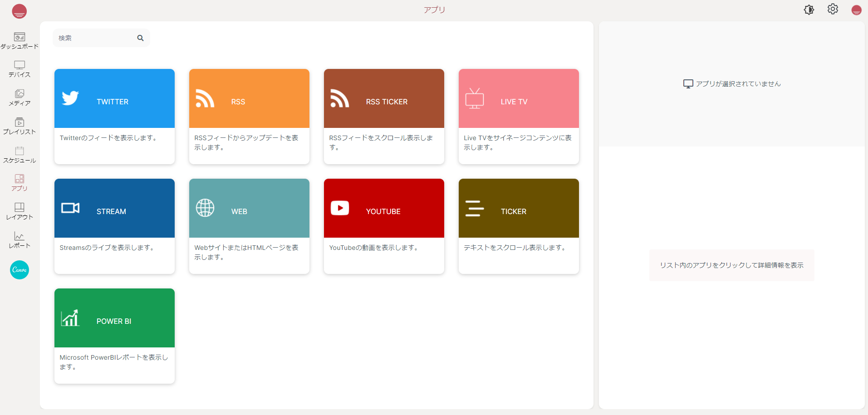
Task: Click the Stream video camera icon
Action: pyautogui.click(x=70, y=208)
